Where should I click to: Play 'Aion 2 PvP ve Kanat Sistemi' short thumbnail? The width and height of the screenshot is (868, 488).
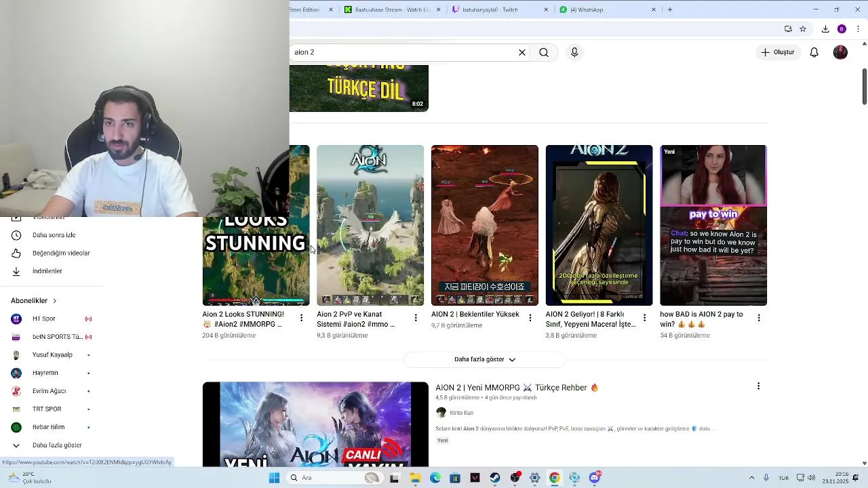click(370, 225)
